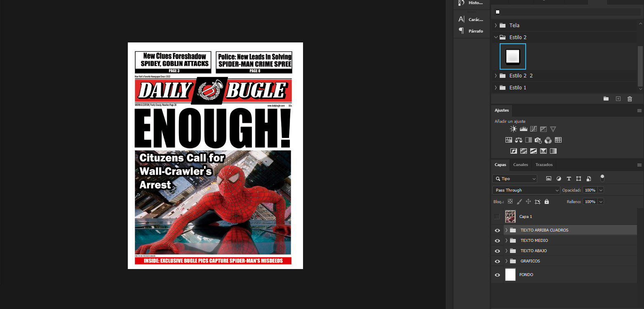The height and width of the screenshot is (309, 644).
Task: Switch to the Trazados tab
Action: [x=544, y=165]
